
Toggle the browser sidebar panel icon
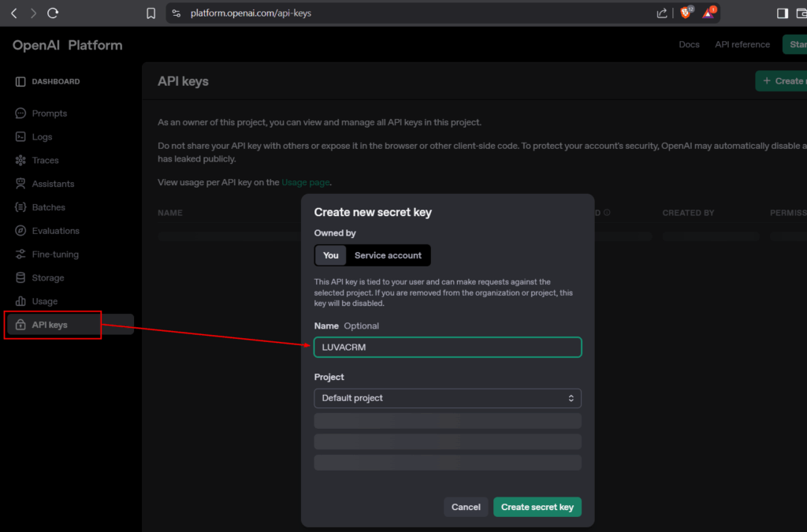coord(783,13)
